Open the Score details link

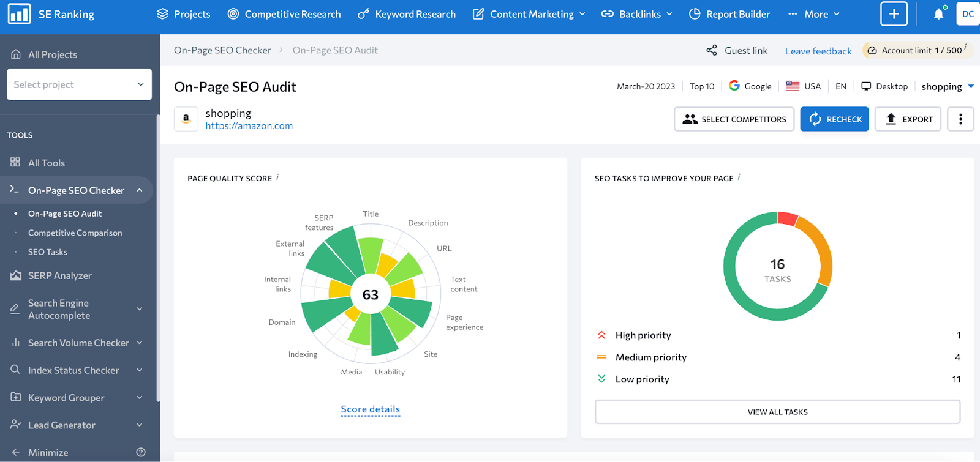pyautogui.click(x=371, y=409)
